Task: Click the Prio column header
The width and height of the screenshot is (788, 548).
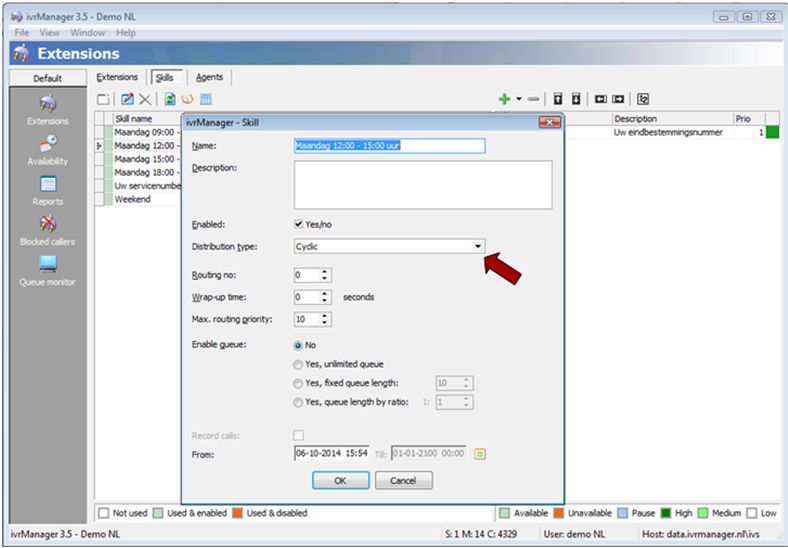Action: (x=749, y=119)
